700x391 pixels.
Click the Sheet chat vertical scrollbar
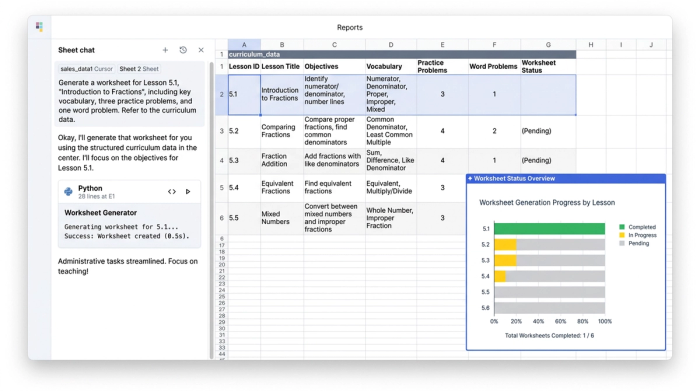[212, 210]
